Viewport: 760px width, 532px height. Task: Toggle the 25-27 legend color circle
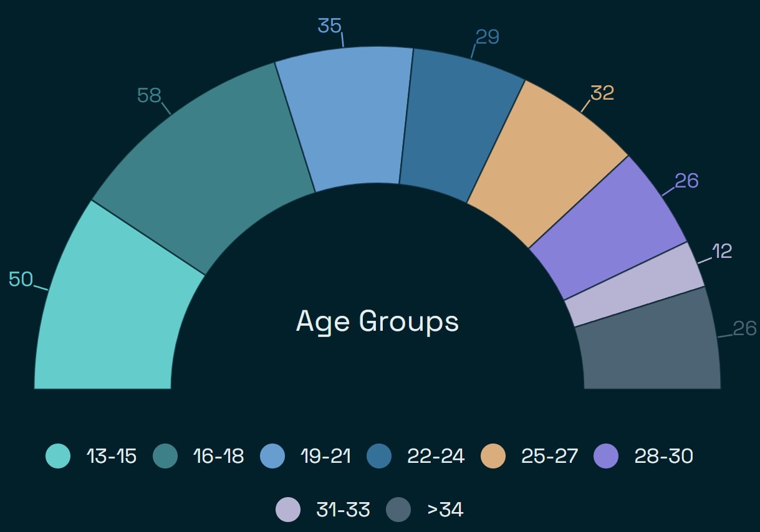[x=493, y=456]
